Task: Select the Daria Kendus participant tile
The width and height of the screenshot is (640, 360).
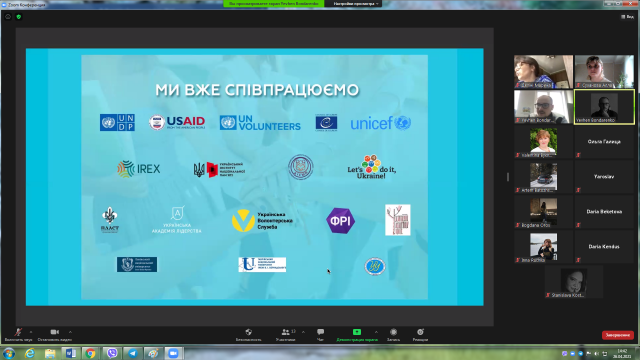Action: click(x=604, y=247)
